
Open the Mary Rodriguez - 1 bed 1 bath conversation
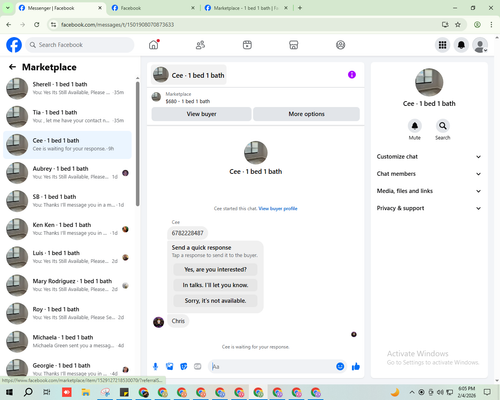tap(68, 285)
